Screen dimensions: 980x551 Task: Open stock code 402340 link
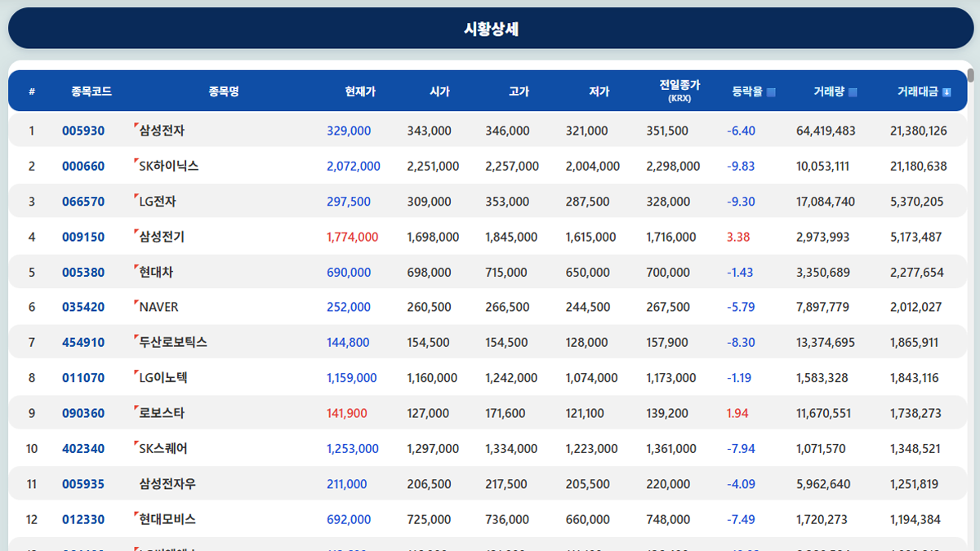[x=83, y=449]
